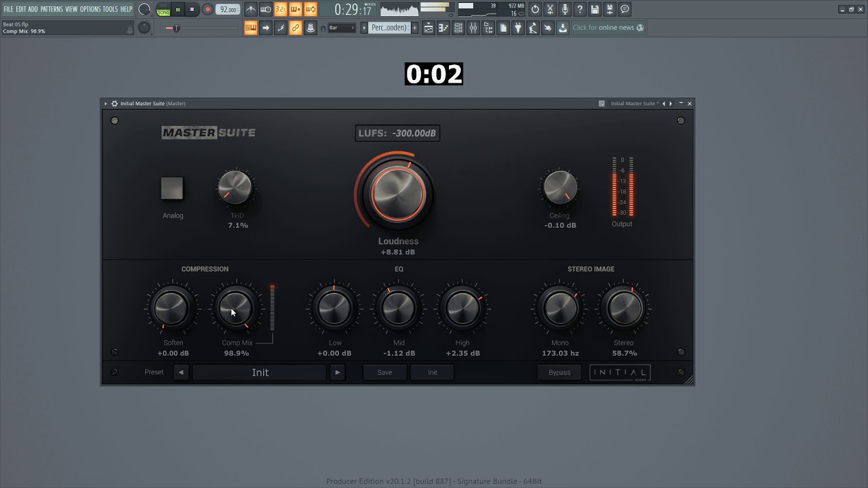The width and height of the screenshot is (868, 488).
Task: Save project with the floppy disk icon
Action: (x=595, y=9)
